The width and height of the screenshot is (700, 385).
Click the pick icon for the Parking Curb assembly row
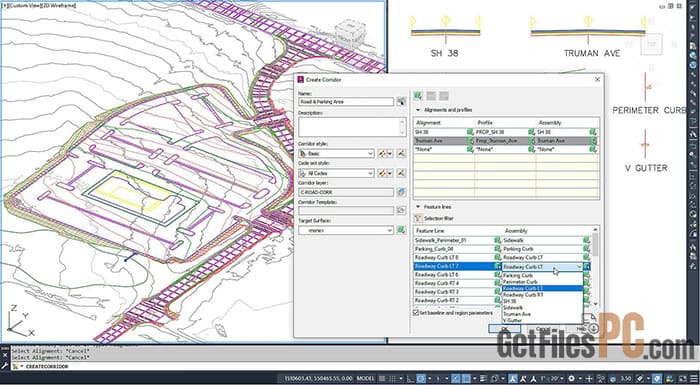pyautogui.click(x=587, y=249)
